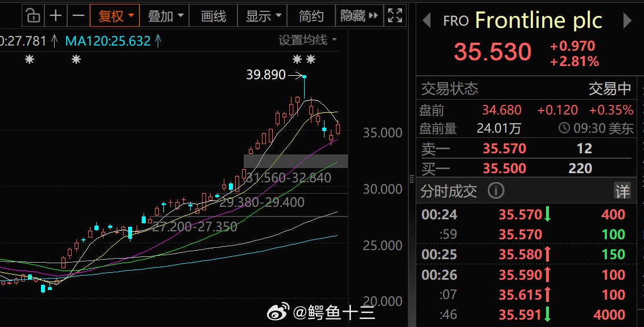The image size is (644, 327).
Task: Click the 29.380-29.400 gap label
Action: [261, 202]
